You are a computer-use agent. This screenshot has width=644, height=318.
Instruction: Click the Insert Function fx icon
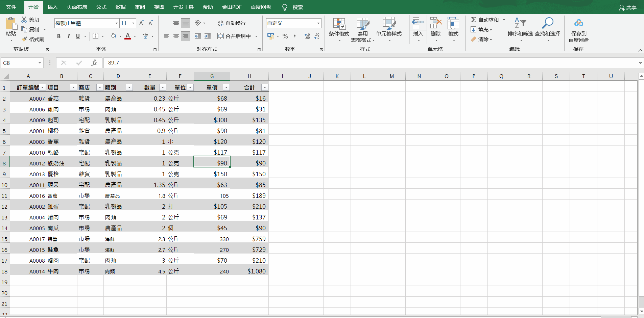[x=94, y=63]
